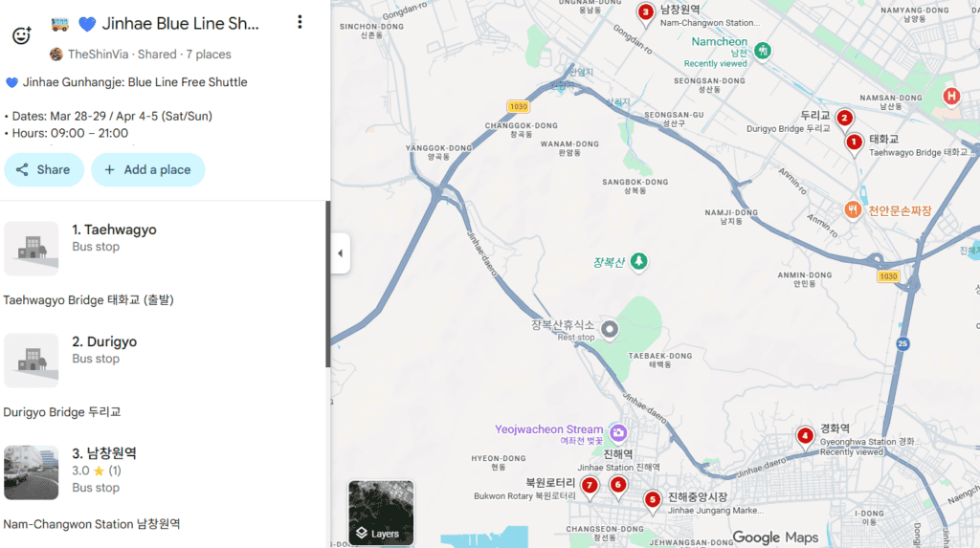Click the Namcheon restaurant green icon
This screenshot has width=980, height=548.
pos(763,50)
